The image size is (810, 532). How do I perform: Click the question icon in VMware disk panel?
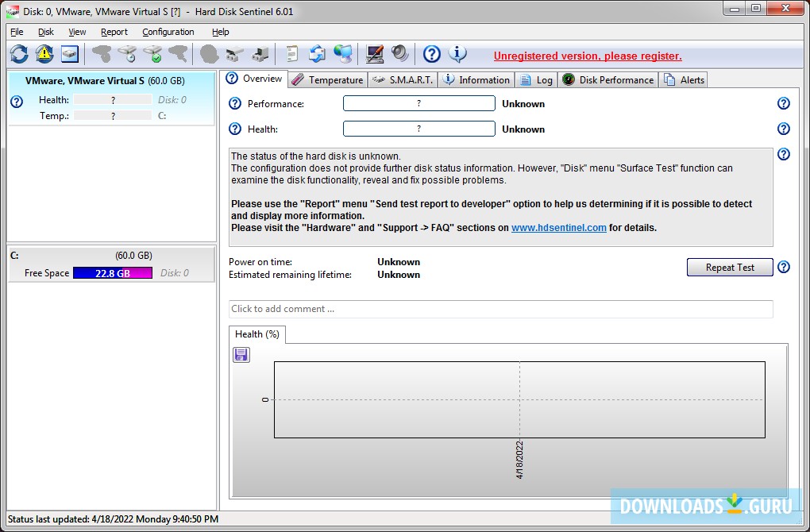[17, 101]
